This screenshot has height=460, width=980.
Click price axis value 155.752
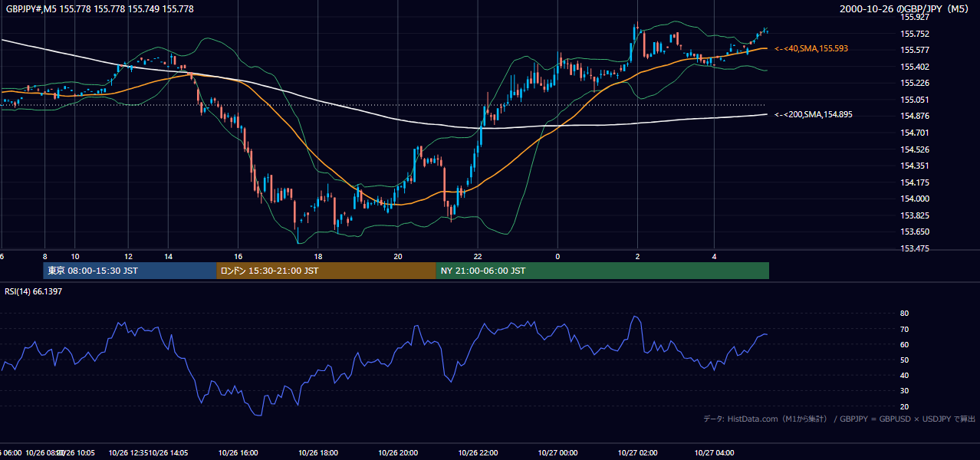point(915,34)
